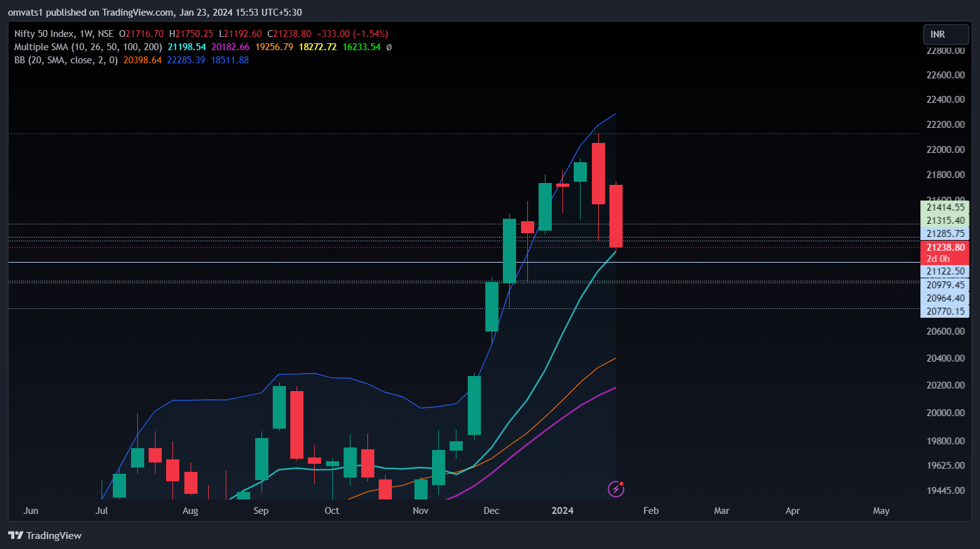Click the 19445.00 price axis tick
The height and width of the screenshot is (549, 980).
click(x=946, y=491)
